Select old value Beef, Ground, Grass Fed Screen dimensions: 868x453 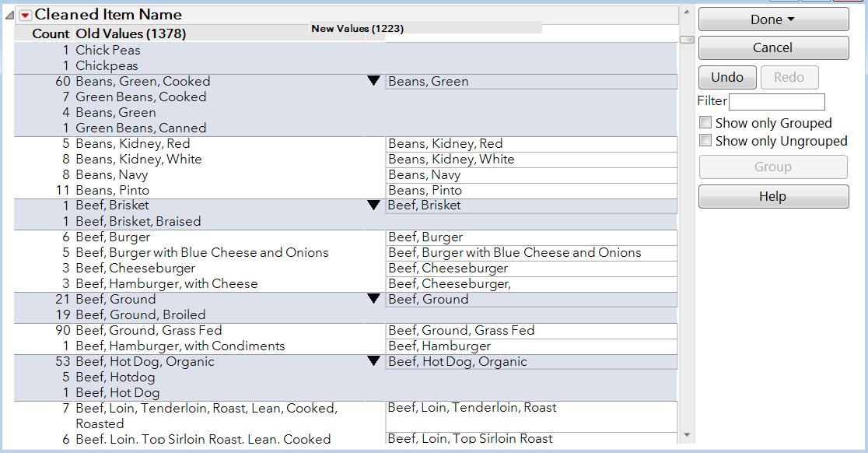(149, 330)
